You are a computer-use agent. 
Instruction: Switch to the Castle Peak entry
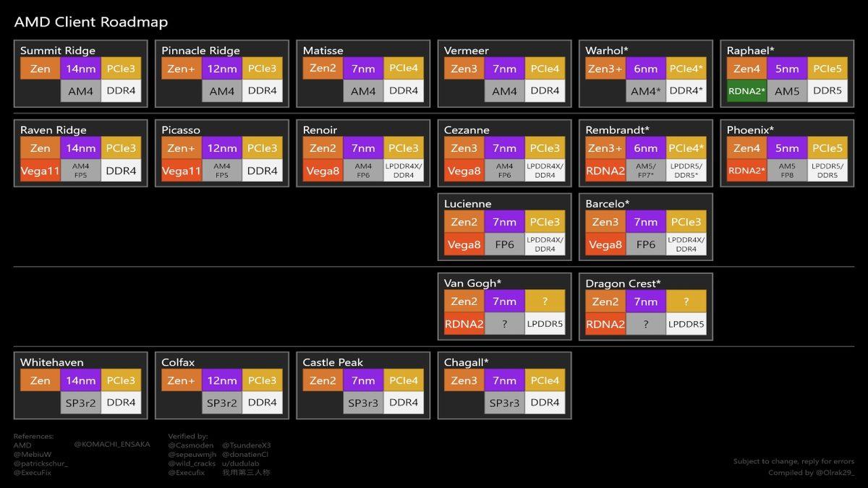click(x=332, y=362)
